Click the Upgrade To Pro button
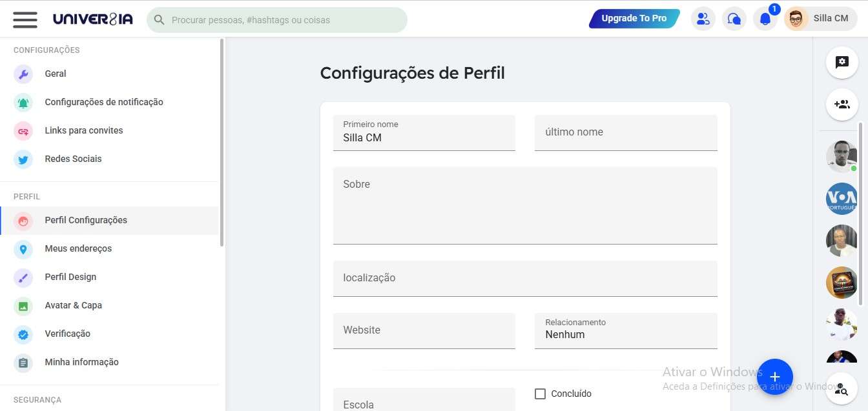Viewport: 868px width, 411px height. (x=634, y=19)
